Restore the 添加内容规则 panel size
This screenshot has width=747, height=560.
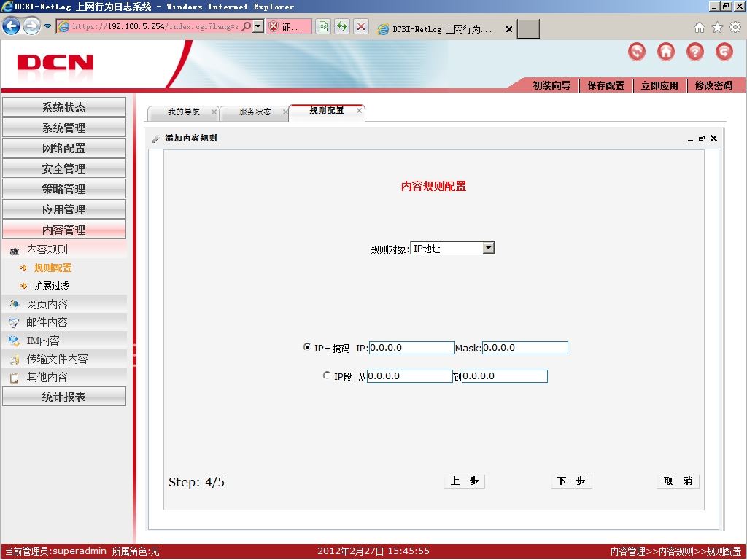click(702, 138)
